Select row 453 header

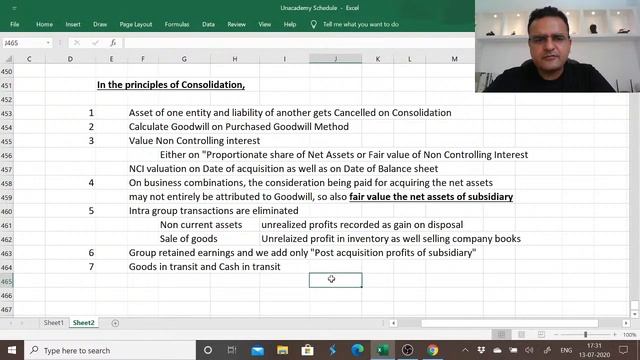tap(7, 113)
